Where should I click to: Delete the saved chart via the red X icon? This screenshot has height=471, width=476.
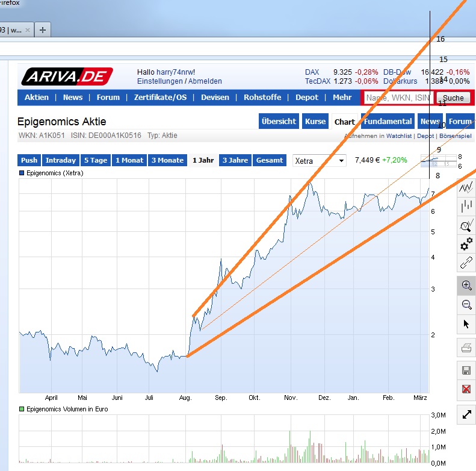466,389
